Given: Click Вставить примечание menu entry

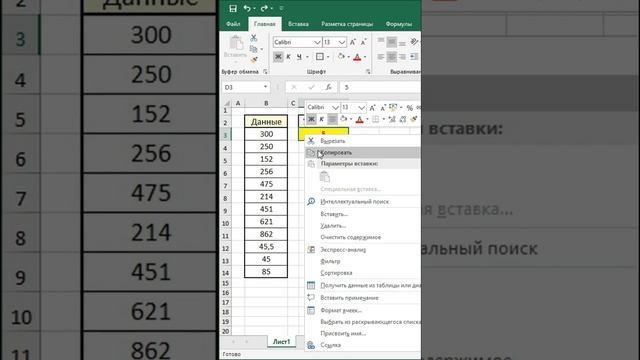Looking at the screenshot, I should point(363,298).
